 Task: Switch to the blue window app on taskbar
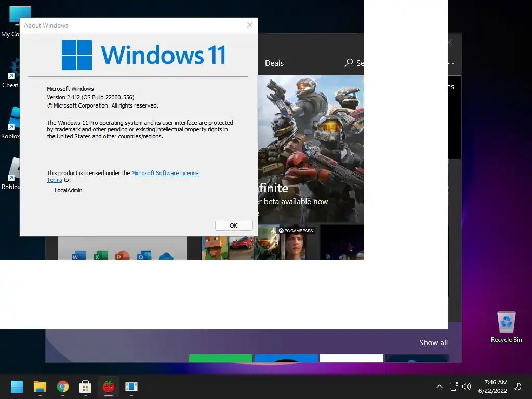[x=131, y=387]
